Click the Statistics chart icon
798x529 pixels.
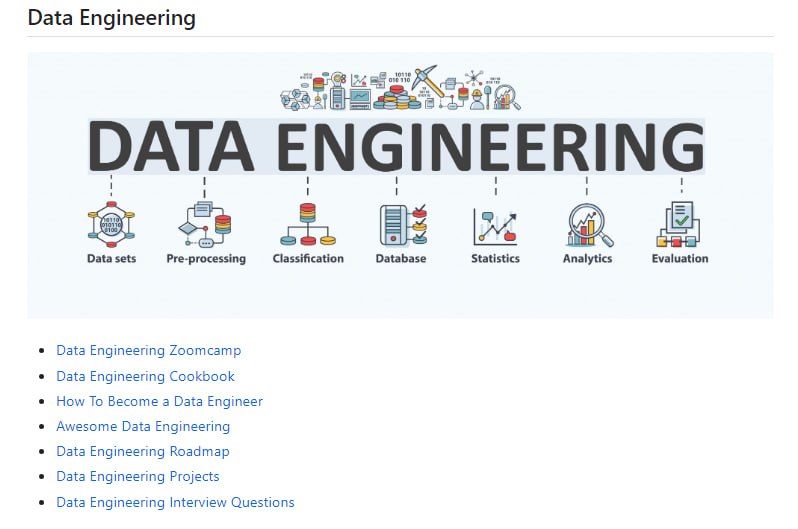click(495, 225)
